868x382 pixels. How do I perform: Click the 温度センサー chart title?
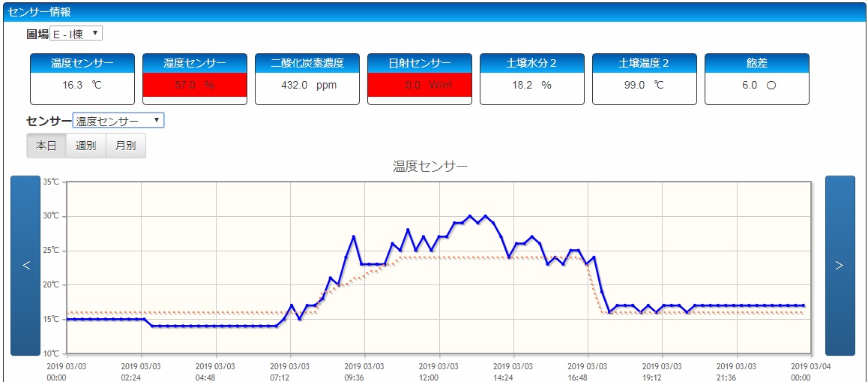pyautogui.click(x=430, y=166)
